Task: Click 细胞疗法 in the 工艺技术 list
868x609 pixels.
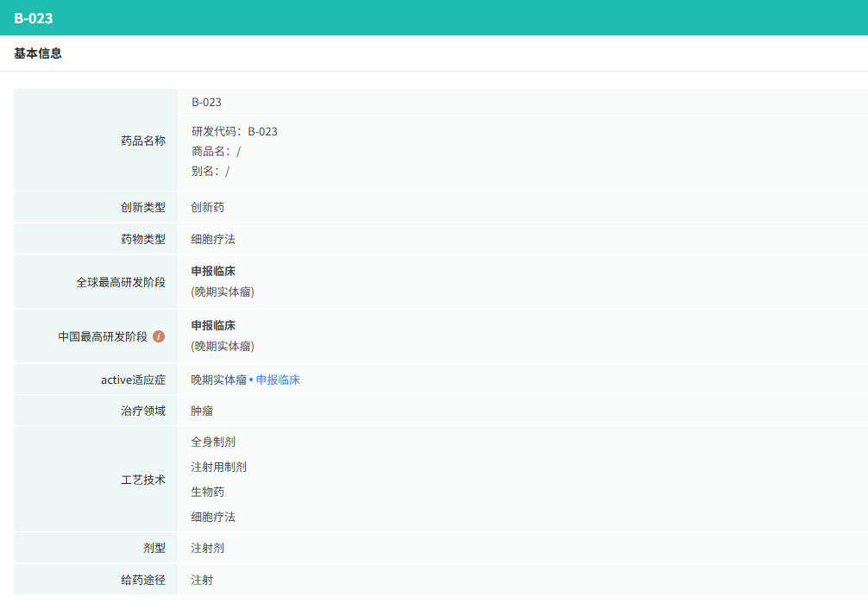Action: pos(212,517)
